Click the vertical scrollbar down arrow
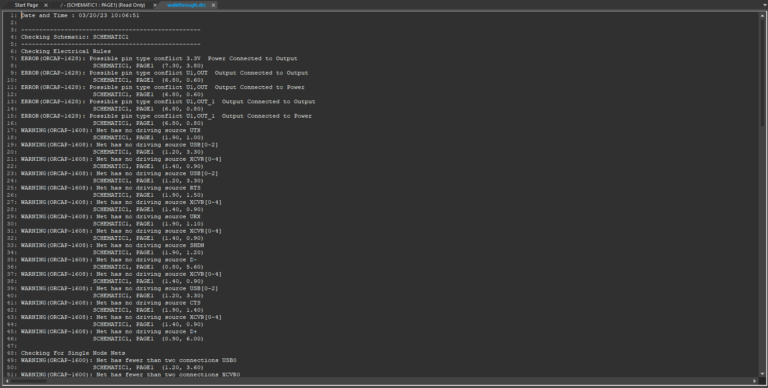The image size is (768, 388). (762, 374)
